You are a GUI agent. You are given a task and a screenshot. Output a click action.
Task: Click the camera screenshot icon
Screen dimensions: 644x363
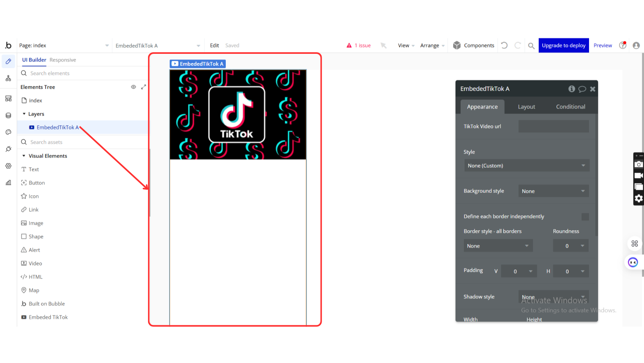639,164
